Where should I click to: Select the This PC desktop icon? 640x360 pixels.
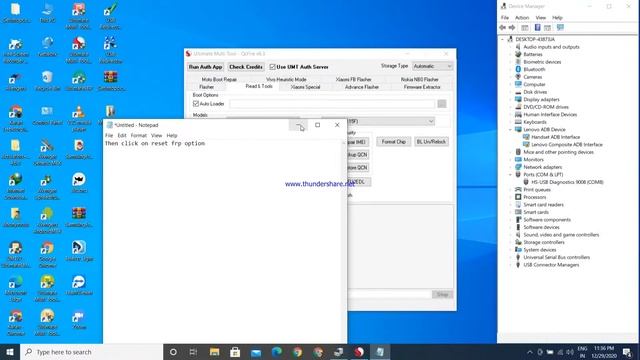[48, 13]
